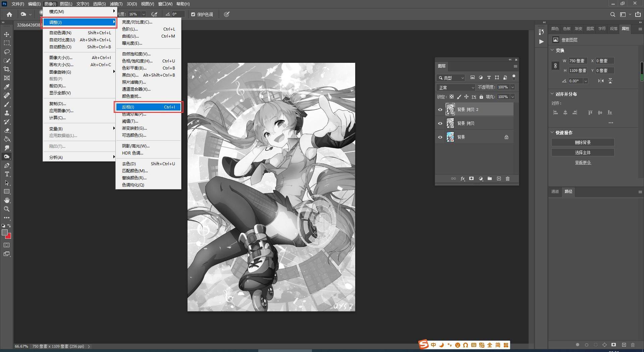
Task: Click the Share icon at top right
Action: click(x=638, y=14)
